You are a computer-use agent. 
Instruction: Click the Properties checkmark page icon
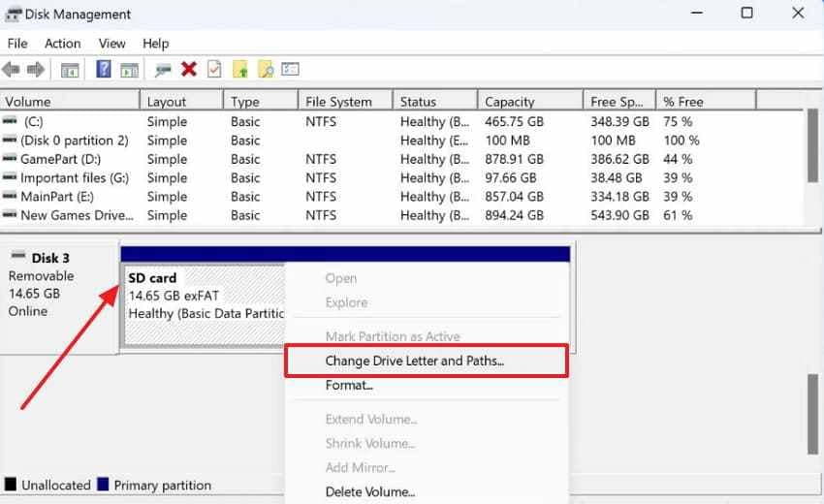click(214, 69)
